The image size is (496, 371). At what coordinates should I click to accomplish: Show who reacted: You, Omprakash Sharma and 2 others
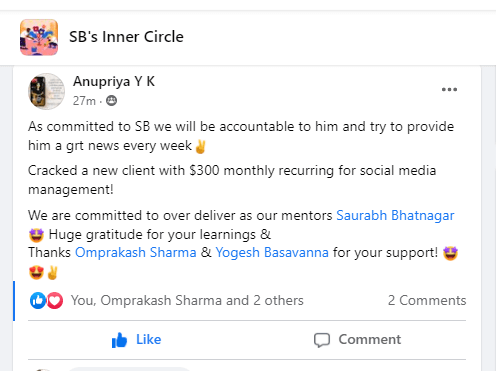click(187, 300)
